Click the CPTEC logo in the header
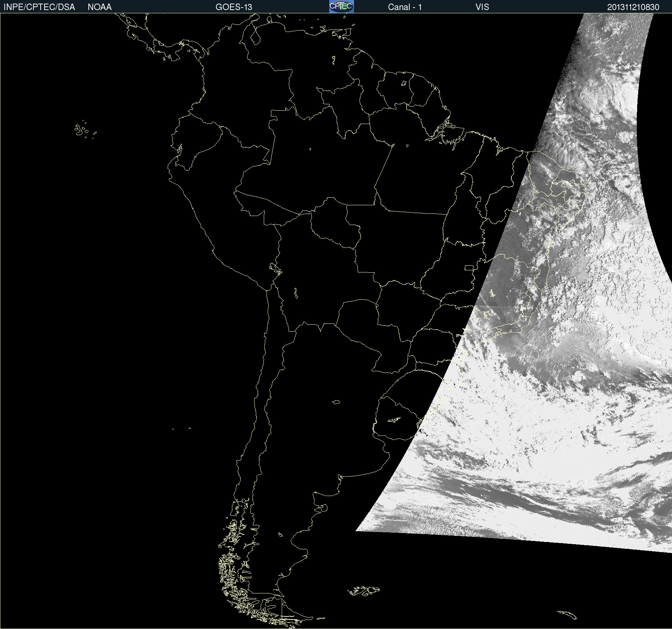672x629 pixels. pos(341,6)
